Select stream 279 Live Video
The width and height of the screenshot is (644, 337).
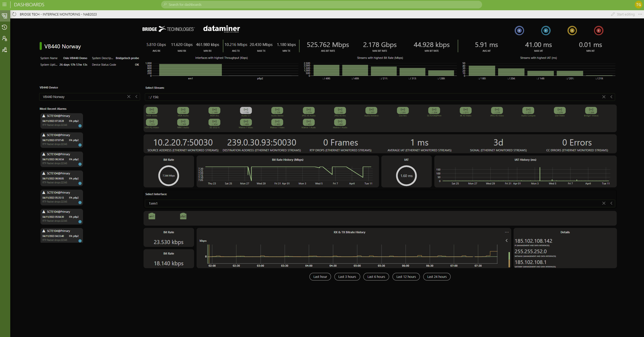(x=560, y=111)
